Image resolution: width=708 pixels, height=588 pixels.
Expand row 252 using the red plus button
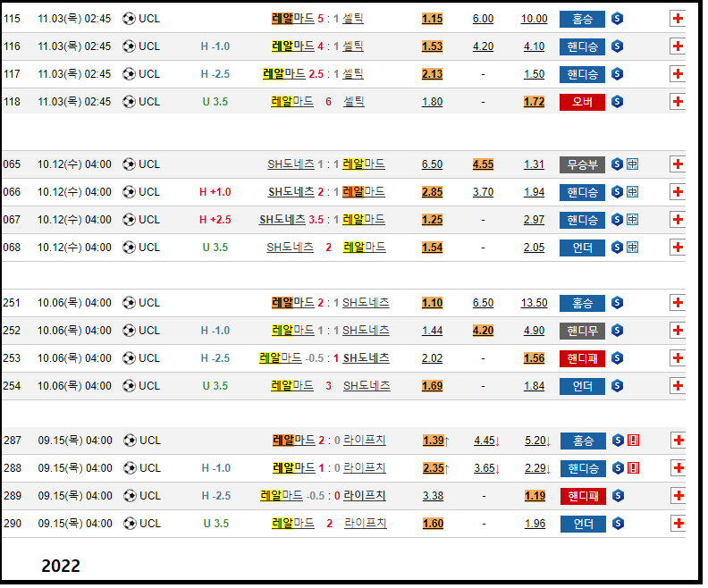[x=678, y=331]
